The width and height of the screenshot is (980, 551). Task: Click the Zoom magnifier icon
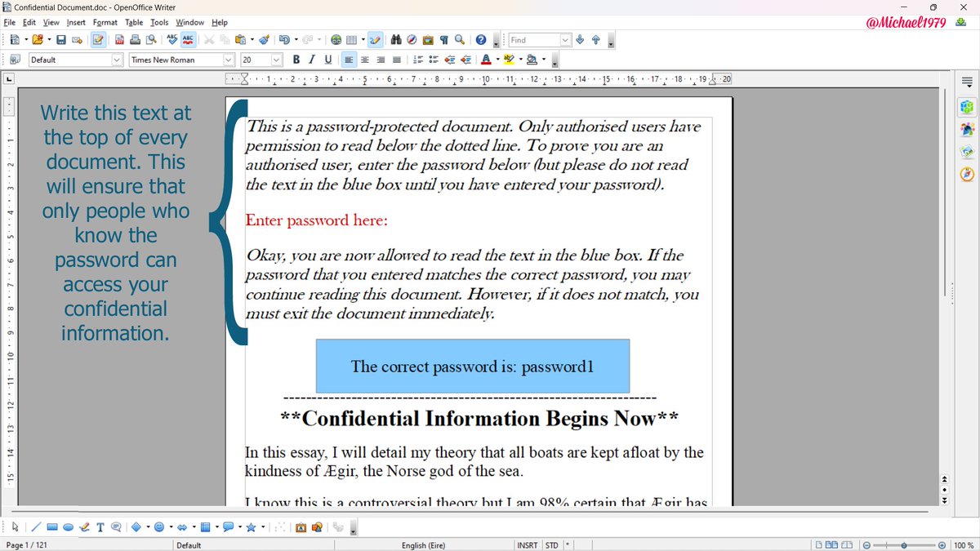point(460,39)
